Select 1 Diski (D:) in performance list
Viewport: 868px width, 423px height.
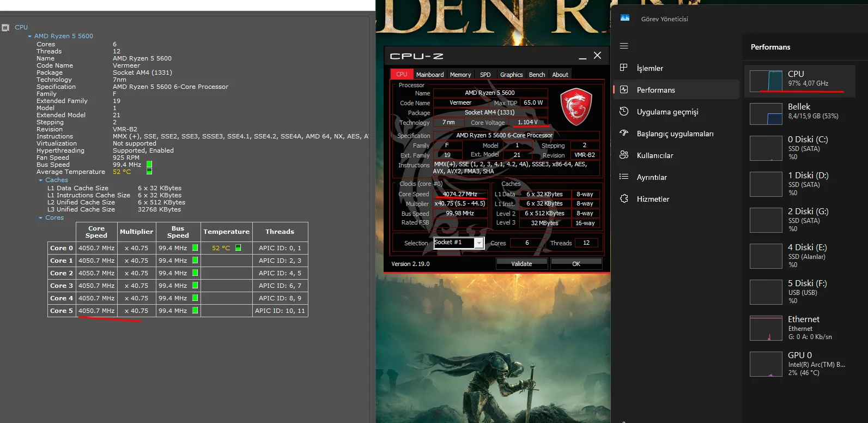pyautogui.click(x=800, y=184)
